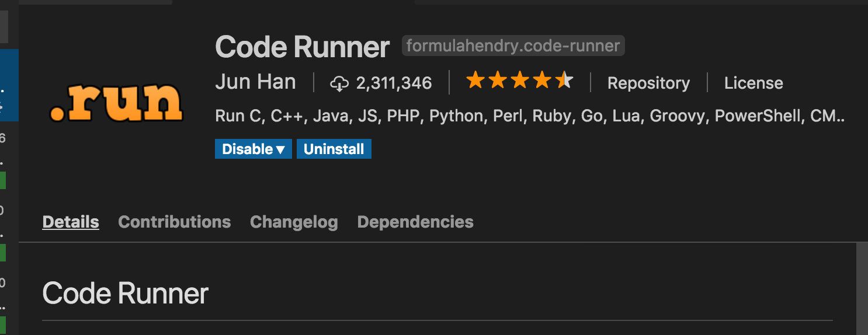
Task: Click the description starting 'Run C, C++'
Action: tap(530, 116)
